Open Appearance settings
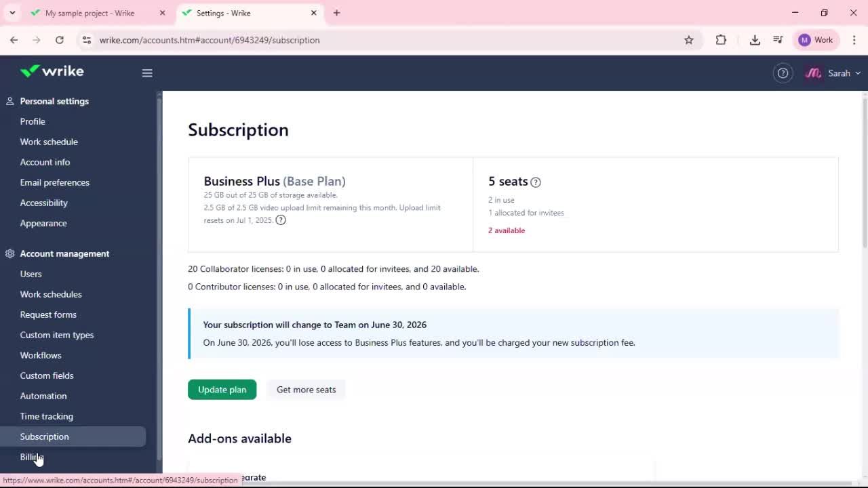868x488 pixels. tap(43, 223)
